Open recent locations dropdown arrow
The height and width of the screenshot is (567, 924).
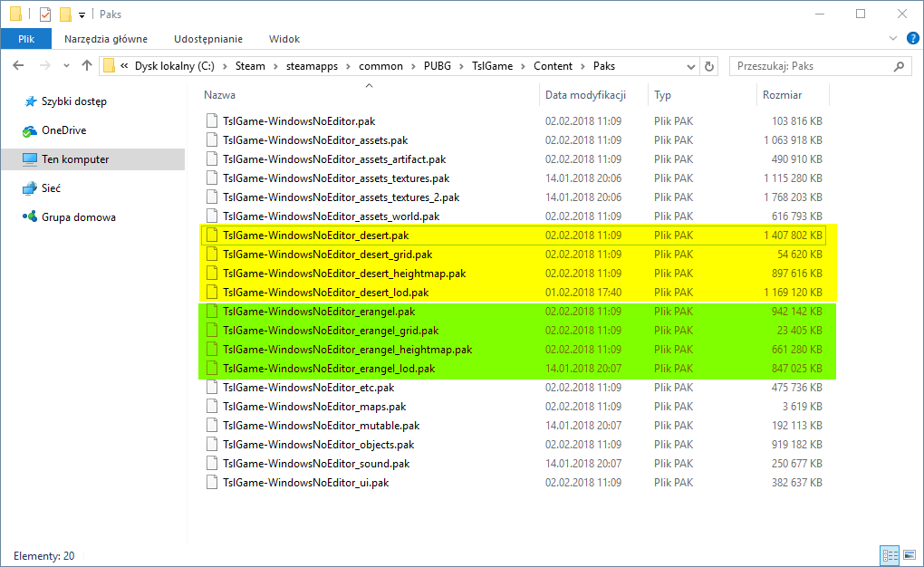click(x=67, y=66)
